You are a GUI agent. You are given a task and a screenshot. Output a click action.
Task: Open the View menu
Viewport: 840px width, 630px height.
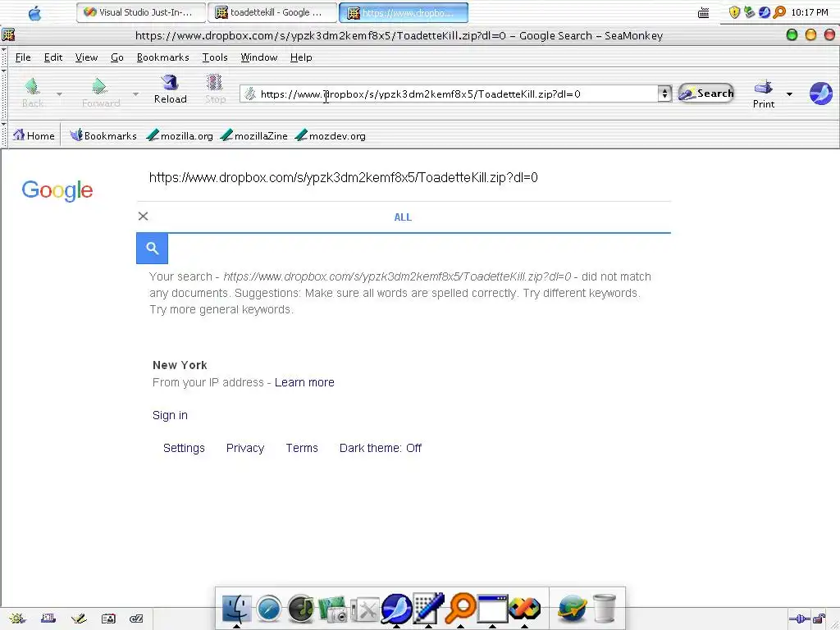tap(86, 57)
